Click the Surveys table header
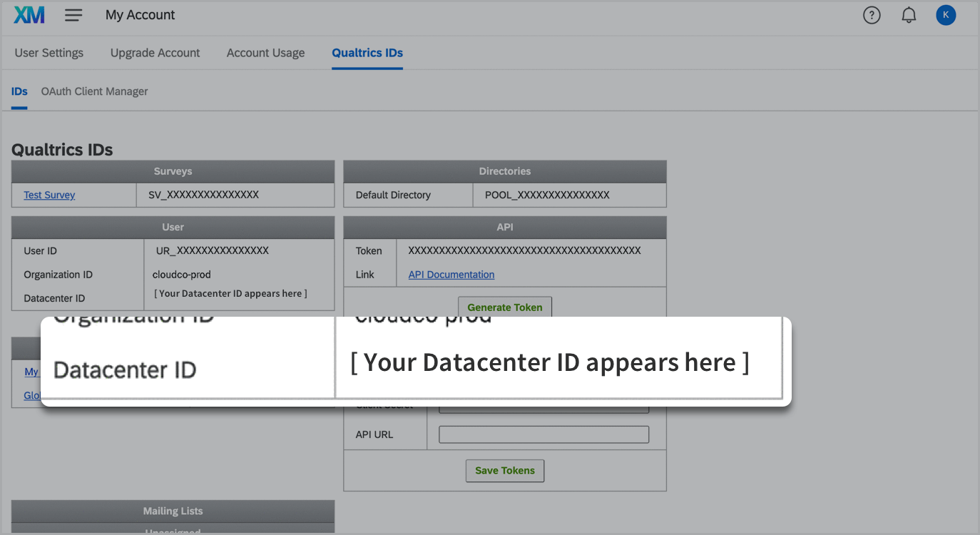 coord(173,171)
